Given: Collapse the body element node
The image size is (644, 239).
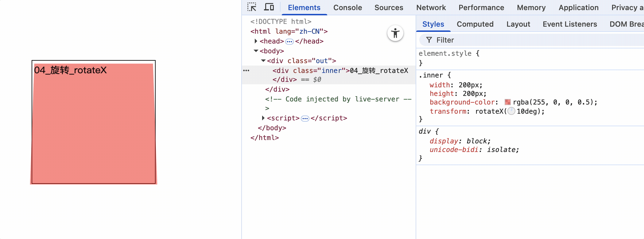Looking at the screenshot, I should 256,51.
